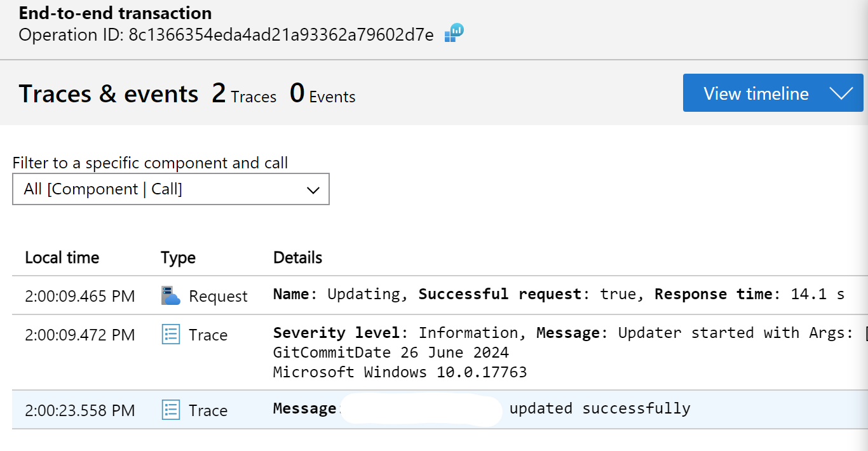Click the Operation ID value text
Image resolution: width=868 pixels, height=451 pixels.
tap(281, 35)
